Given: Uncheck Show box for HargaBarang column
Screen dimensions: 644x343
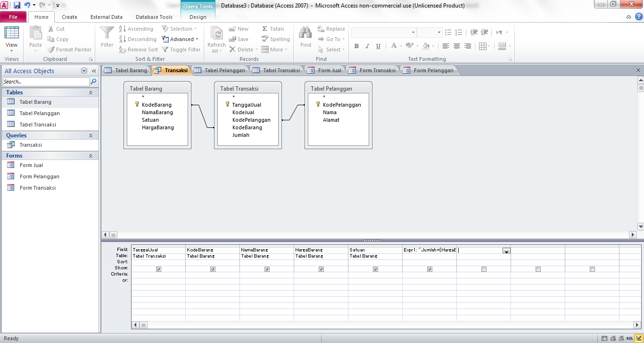Looking at the screenshot, I should click(x=321, y=269).
